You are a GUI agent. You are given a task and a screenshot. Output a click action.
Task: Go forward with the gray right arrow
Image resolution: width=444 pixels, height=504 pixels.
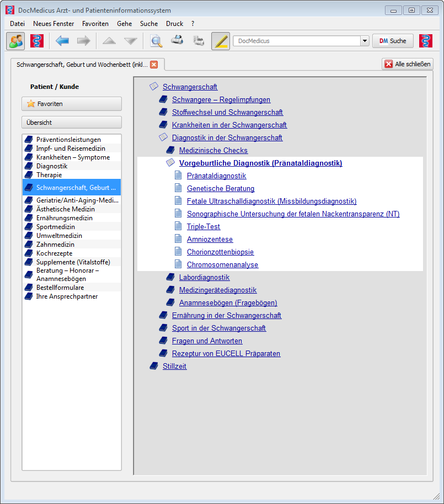83,41
